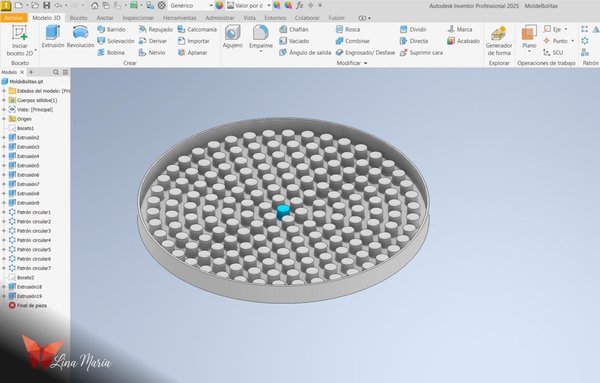600x383 pixels.
Task: Switch to the Administrar tab
Action: 220,18
